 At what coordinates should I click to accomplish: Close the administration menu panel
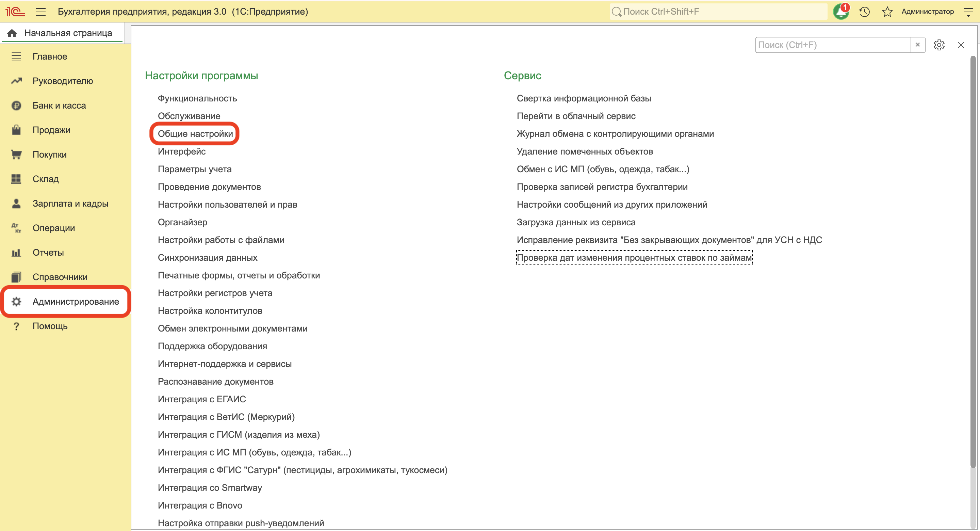coord(961,45)
